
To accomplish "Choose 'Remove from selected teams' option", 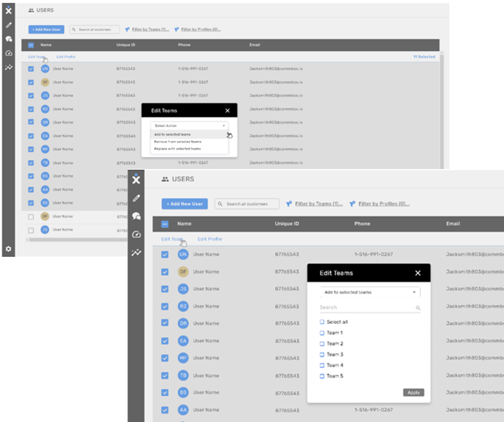I will (x=189, y=142).
